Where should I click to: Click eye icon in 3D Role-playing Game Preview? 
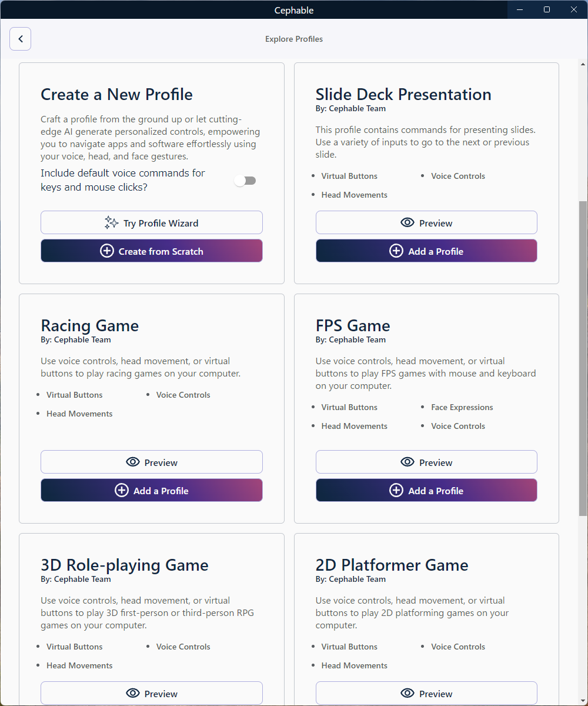tap(133, 693)
